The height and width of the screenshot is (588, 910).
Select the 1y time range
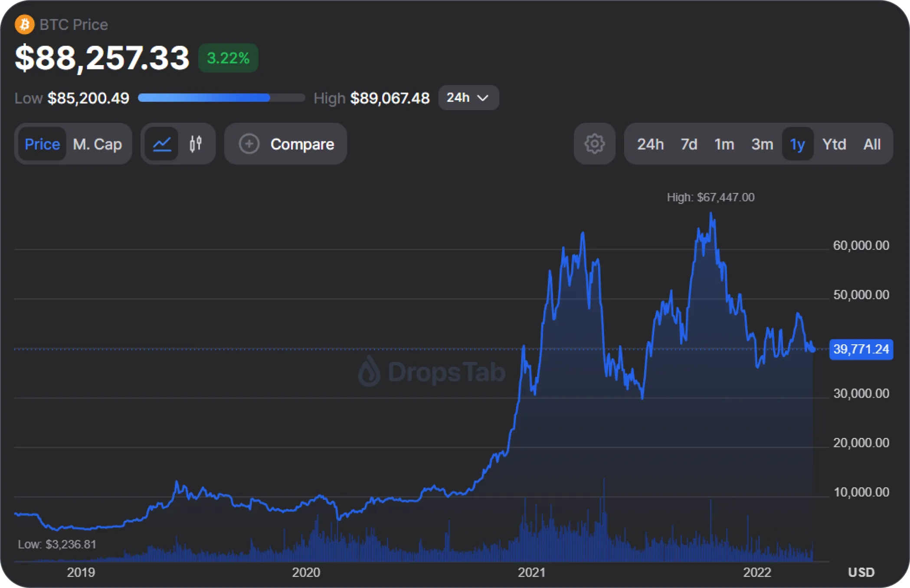click(797, 144)
